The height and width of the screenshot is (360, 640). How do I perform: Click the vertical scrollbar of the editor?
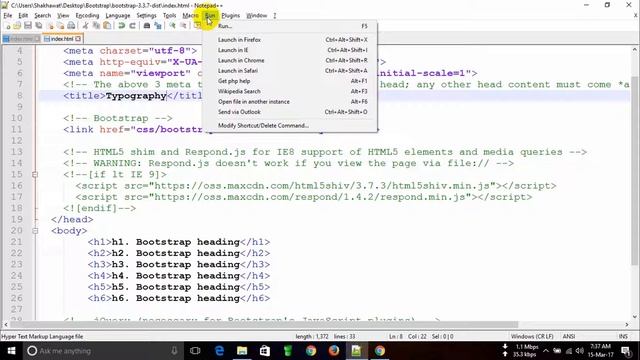[x=635, y=183]
